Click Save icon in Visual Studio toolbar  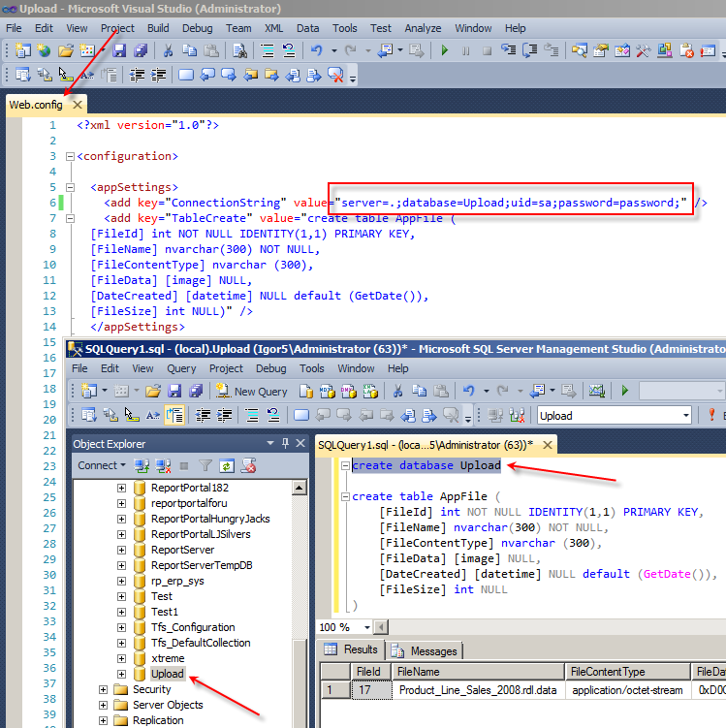[x=119, y=50]
